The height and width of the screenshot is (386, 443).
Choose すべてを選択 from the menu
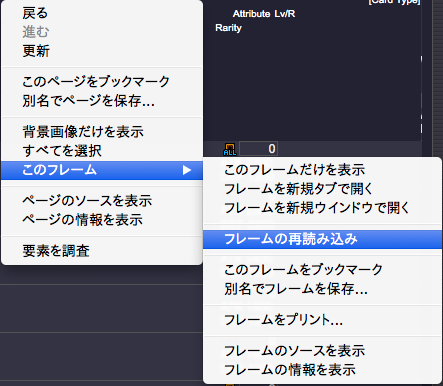(102, 151)
